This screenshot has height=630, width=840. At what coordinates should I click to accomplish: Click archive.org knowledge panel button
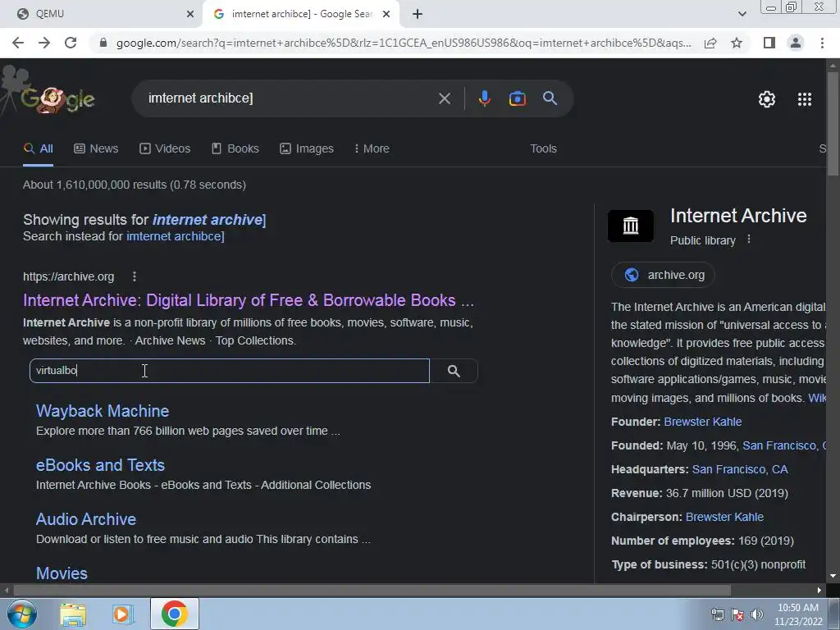point(663,275)
